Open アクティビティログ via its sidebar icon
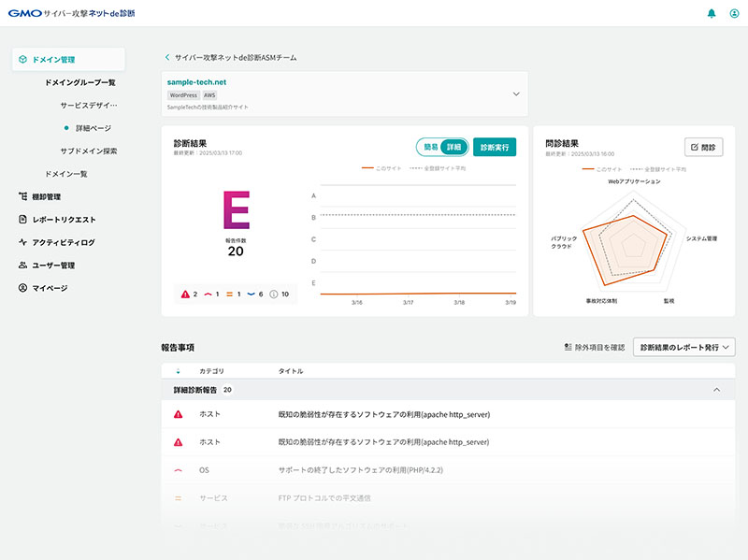This screenshot has width=748, height=560. click(21, 241)
